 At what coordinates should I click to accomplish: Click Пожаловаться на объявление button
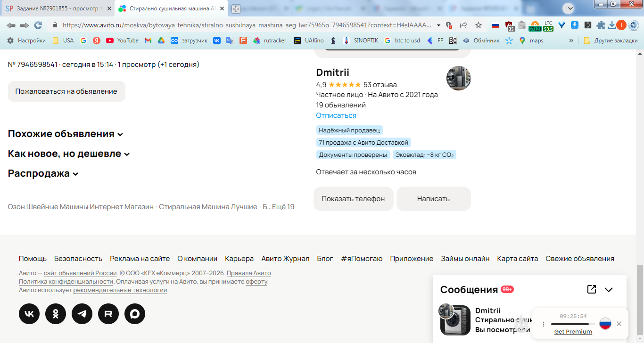[66, 91]
